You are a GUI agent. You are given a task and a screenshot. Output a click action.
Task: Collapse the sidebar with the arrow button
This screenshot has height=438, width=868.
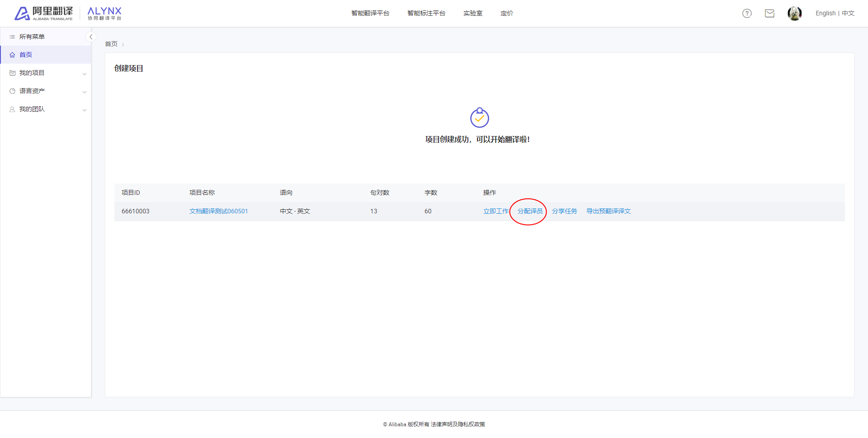click(x=91, y=37)
